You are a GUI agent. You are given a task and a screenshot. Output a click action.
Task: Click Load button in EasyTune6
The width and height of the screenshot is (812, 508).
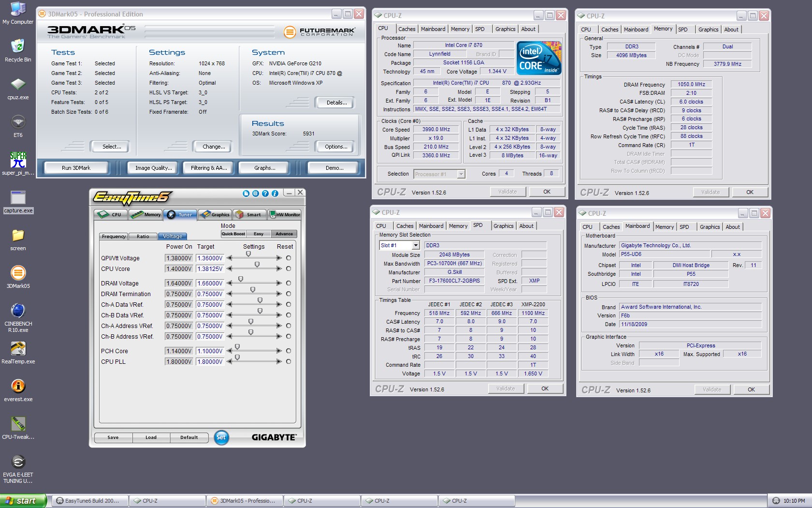[151, 437]
